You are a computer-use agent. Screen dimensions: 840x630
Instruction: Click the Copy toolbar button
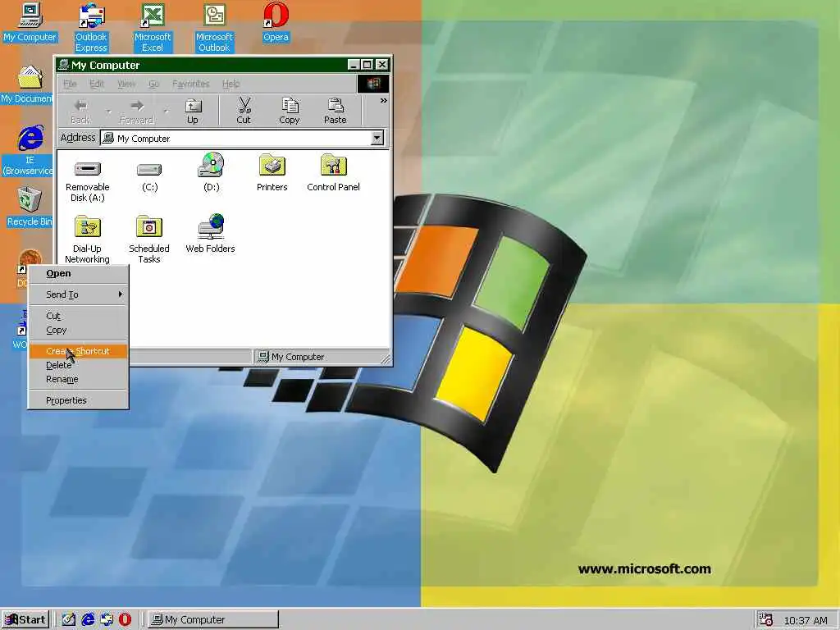click(x=290, y=111)
